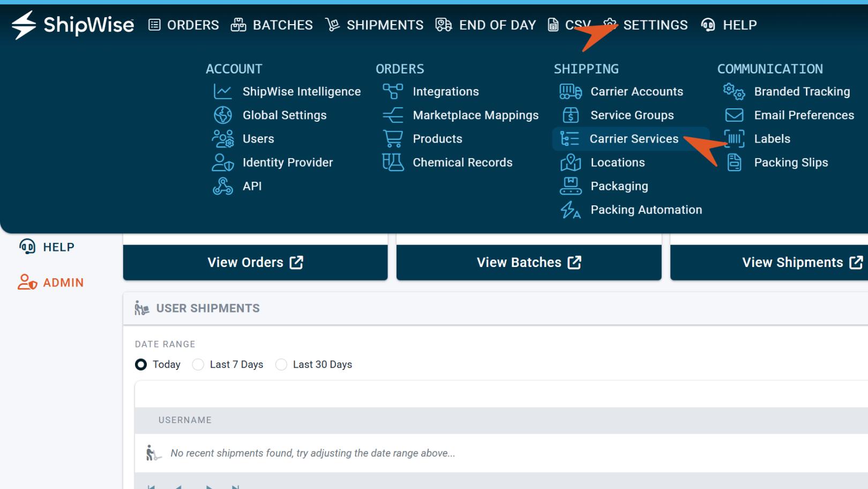The width and height of the screenshot is (868, 489).
Task: Click the Integrations nodes icon
Action: [x=393, y=92]
